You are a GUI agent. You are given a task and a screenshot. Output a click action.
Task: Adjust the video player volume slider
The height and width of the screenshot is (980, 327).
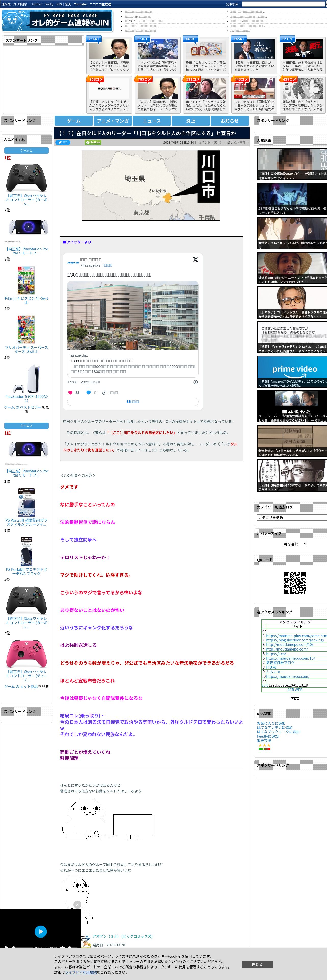click(x=73, y=947)
